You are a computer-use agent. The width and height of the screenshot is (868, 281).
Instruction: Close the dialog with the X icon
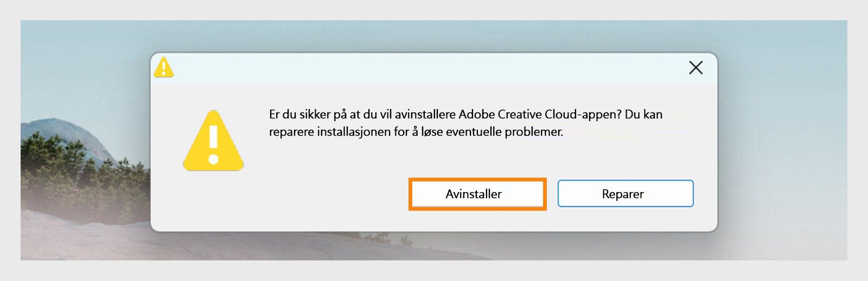[x=695, y=68]
